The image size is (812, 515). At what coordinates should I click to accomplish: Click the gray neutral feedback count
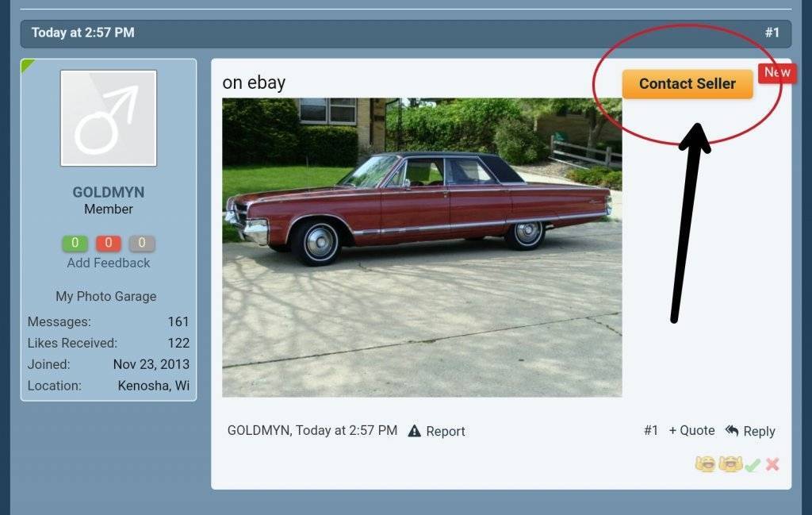[142, 243]
